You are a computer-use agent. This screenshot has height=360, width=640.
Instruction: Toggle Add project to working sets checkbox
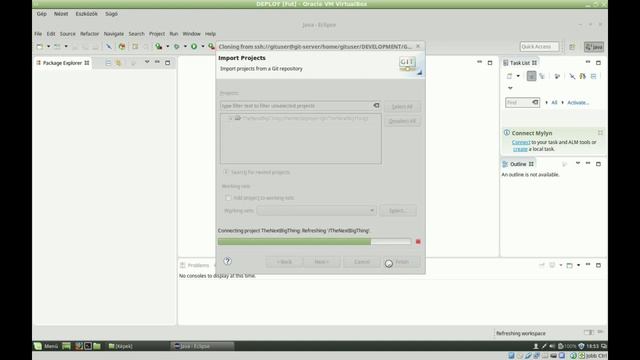pos(228,198)
